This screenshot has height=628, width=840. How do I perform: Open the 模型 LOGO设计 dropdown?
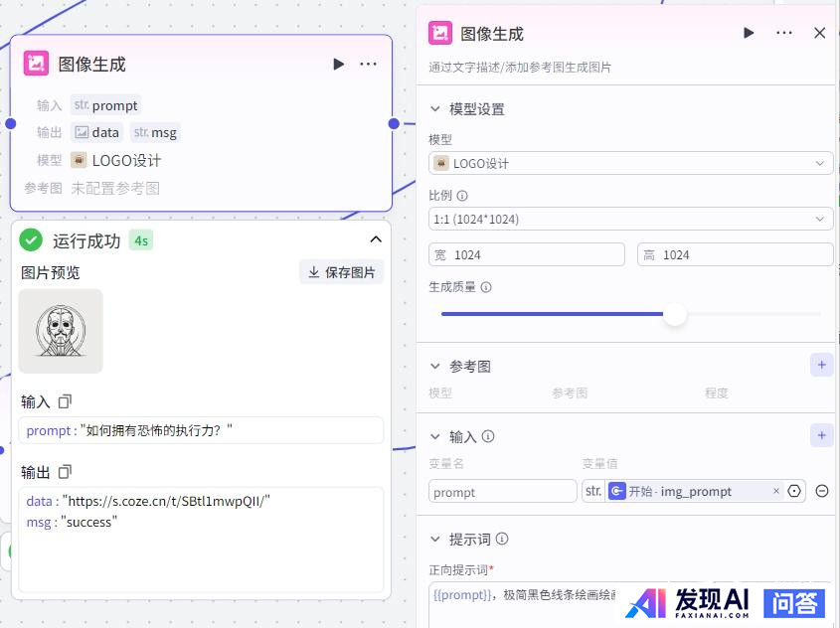(x=630, y=164)
